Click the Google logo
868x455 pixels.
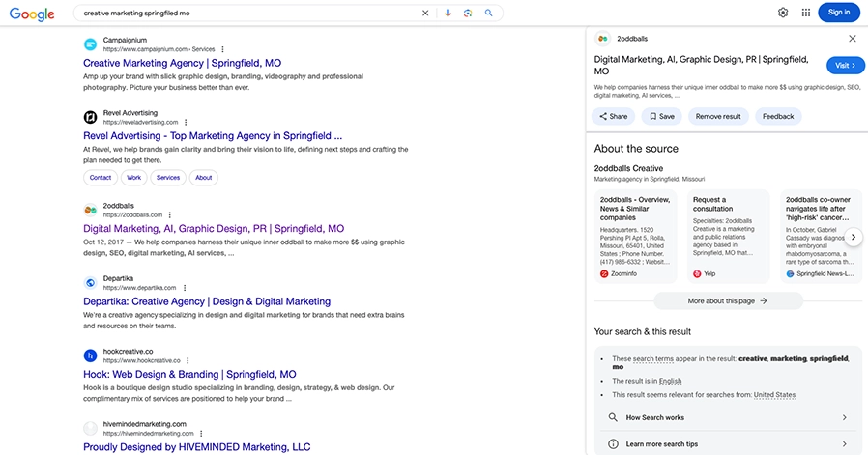point(32,14)
